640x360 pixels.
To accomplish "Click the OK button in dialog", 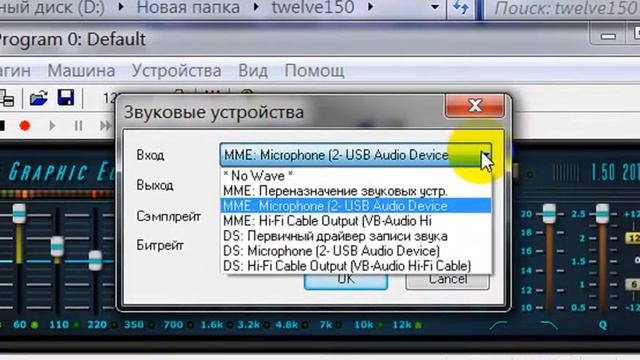I will tap(346, 281).
